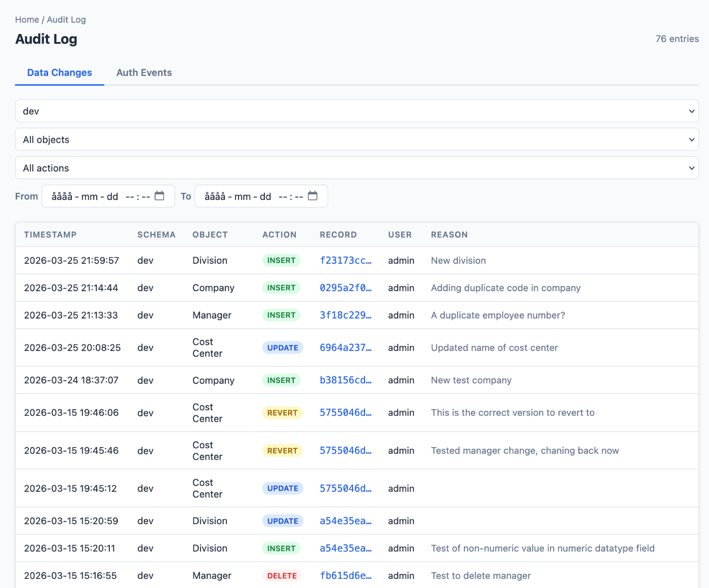Click the From date-time input field

(108, 196)
